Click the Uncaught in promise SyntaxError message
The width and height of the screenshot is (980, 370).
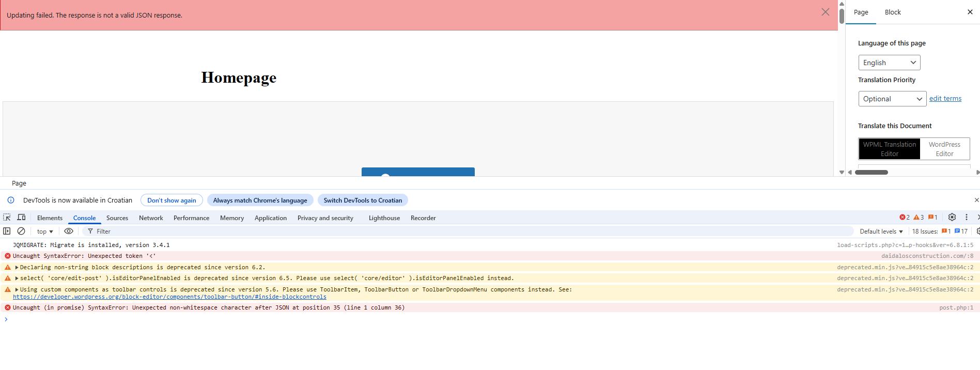coord(209,307)
